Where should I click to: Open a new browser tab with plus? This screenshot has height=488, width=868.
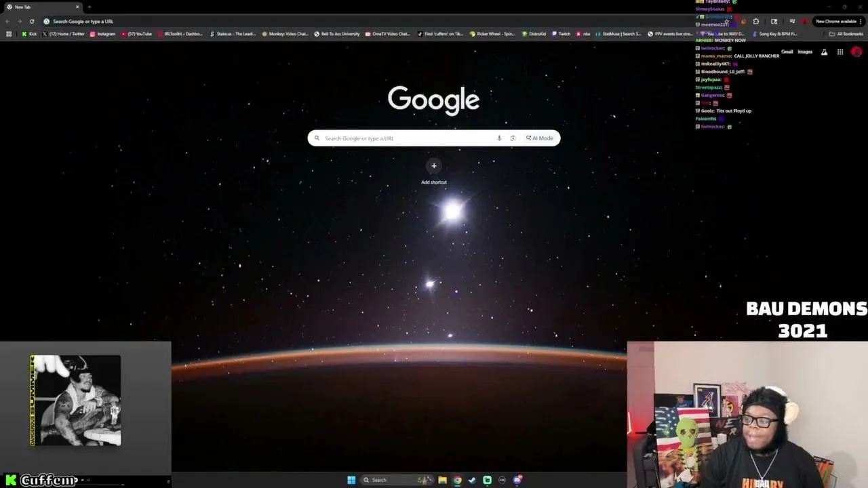click(89, 7)
